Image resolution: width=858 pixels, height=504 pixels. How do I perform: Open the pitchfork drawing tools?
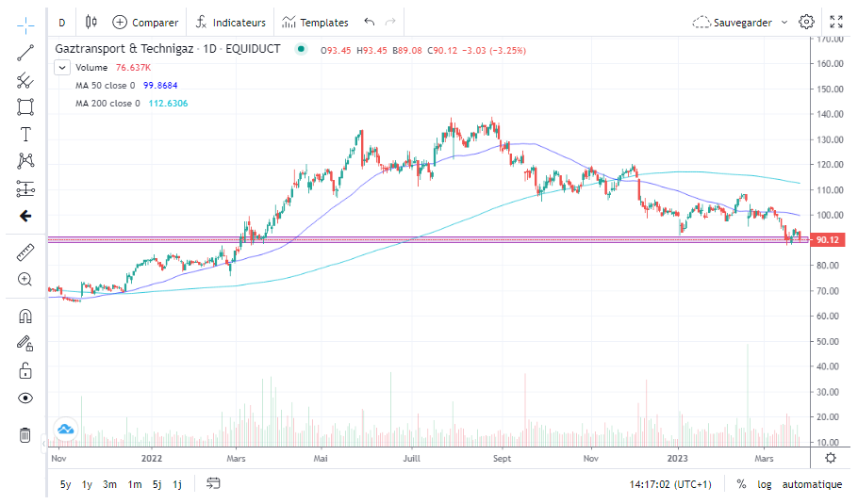pyautogui.click(x=25, y=80)
